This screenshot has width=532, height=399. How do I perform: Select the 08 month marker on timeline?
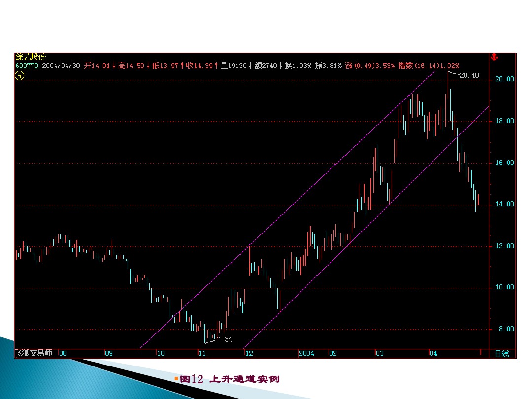click(63, 353)
